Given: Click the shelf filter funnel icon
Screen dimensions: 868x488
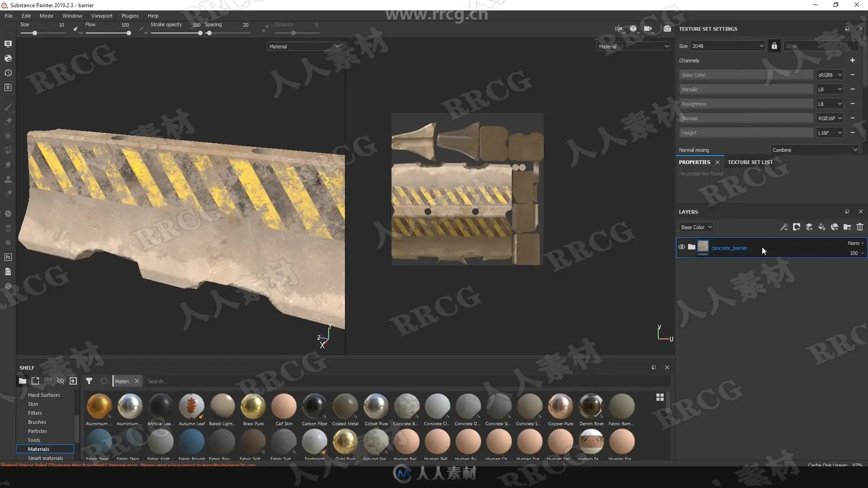Looking at the screenshot, I should pyautogui.click(x=89, y=381).
